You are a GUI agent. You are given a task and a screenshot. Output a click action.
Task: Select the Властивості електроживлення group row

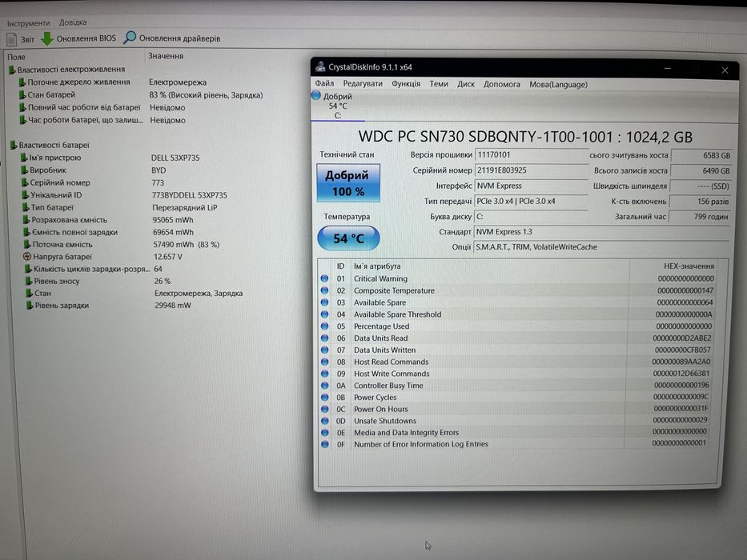(66, 70)
